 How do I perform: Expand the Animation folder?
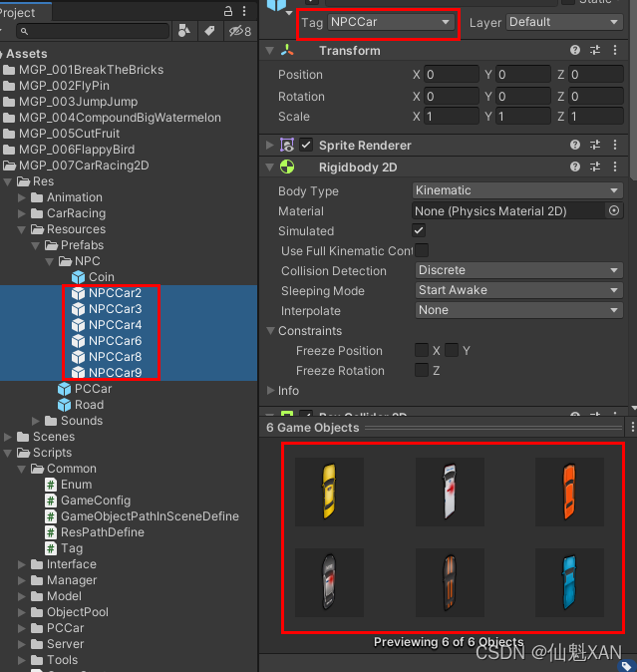click(x=21, y=197)
